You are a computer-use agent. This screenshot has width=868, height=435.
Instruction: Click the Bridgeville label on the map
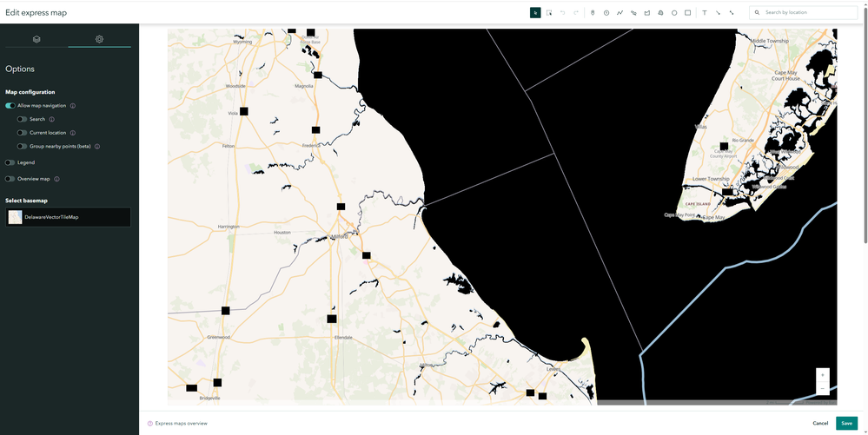209,398
